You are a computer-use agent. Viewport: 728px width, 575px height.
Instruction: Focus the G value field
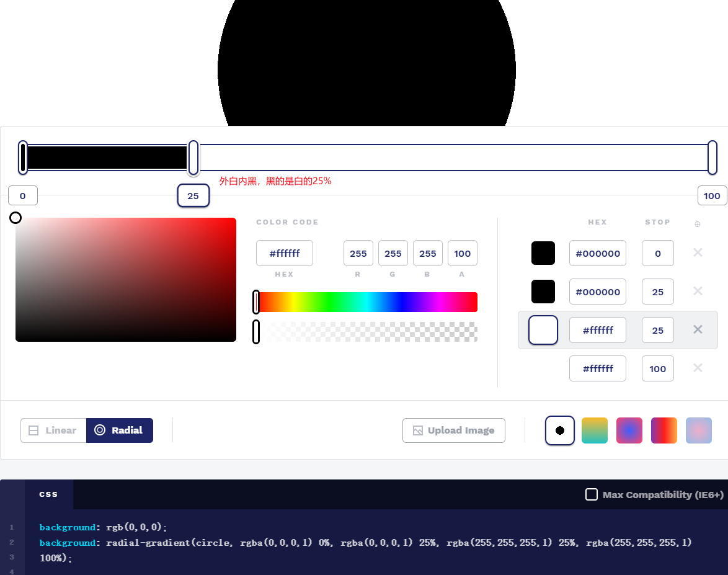[x=393, y=253]
